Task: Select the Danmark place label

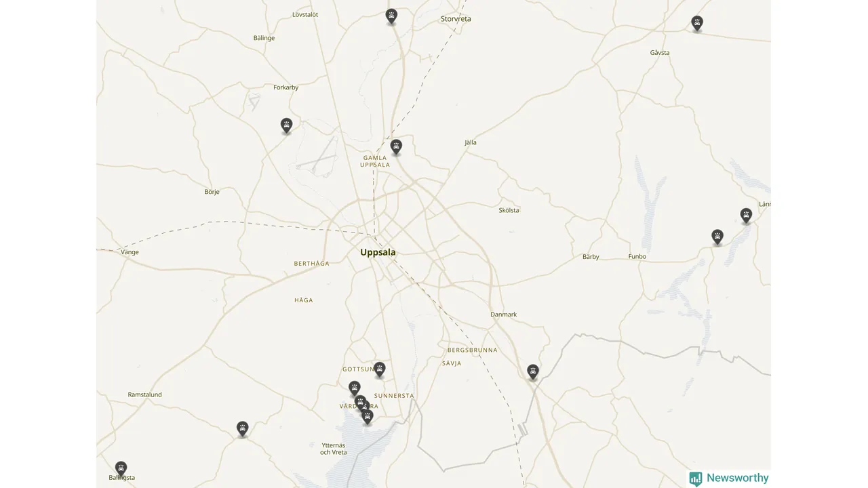Action: [504, 314]
